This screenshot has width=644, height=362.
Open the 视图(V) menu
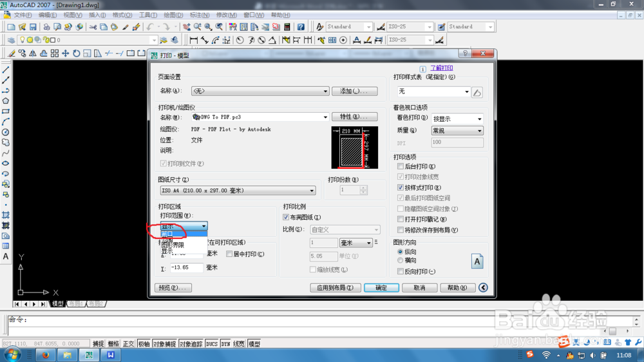(72, 15)
